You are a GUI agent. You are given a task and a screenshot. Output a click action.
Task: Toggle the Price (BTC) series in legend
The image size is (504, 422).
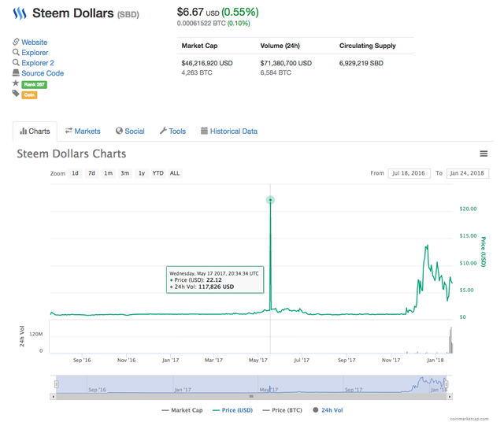(x=282, y=410)
